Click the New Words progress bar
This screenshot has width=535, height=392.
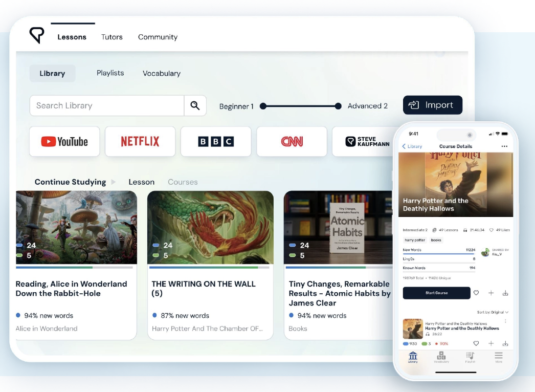point(439,254)
